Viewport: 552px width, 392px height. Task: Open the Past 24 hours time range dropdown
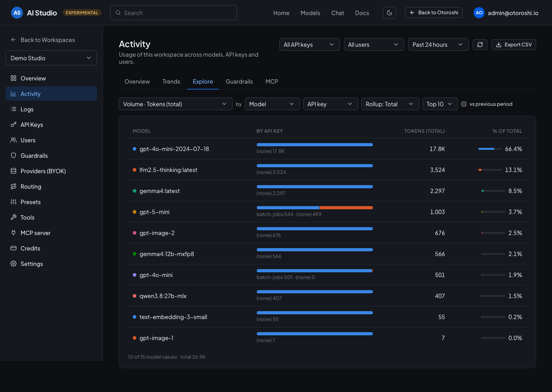click(438, 44)
